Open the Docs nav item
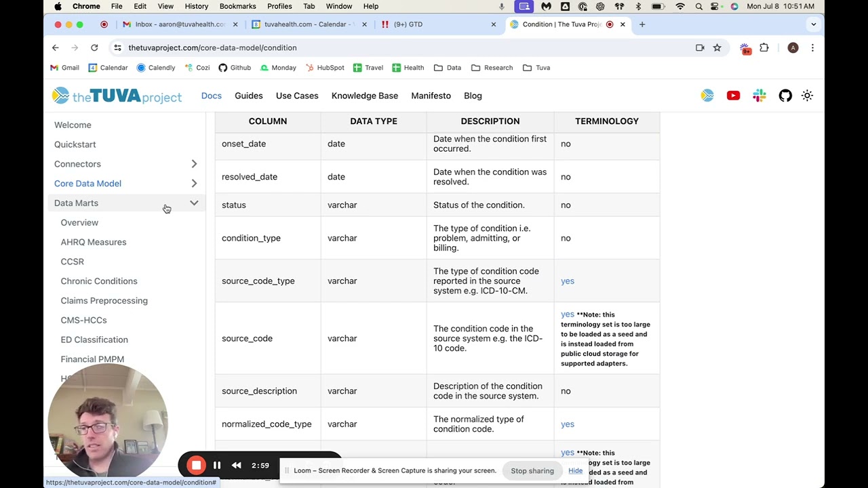 (x=212, y=96)
